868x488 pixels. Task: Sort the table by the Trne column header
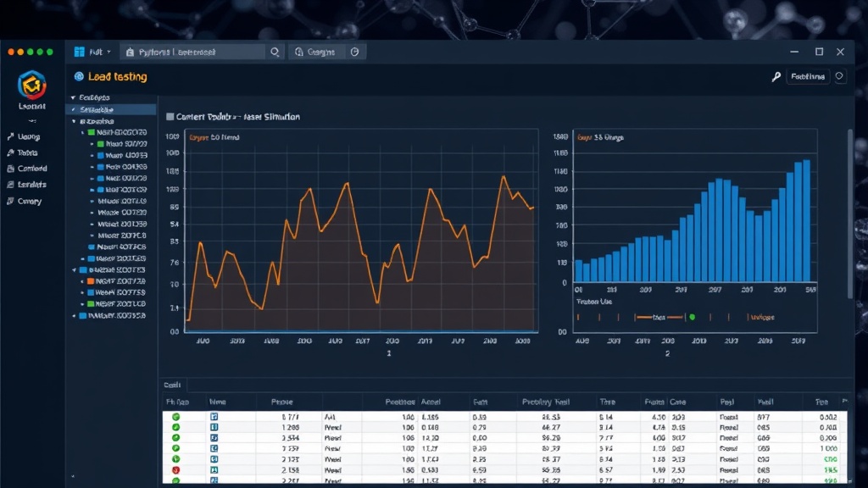607,402
